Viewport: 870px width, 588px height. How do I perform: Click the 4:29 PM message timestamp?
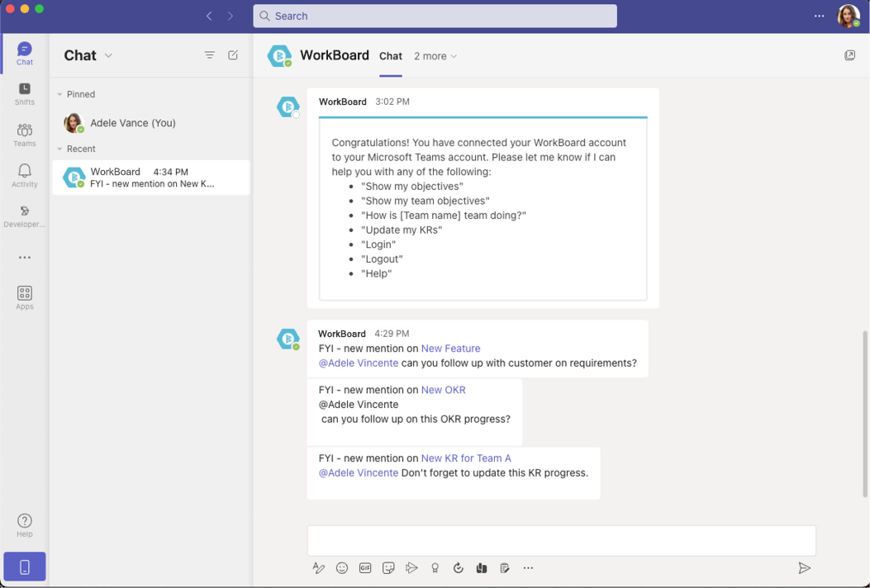(x=392, y=334)
